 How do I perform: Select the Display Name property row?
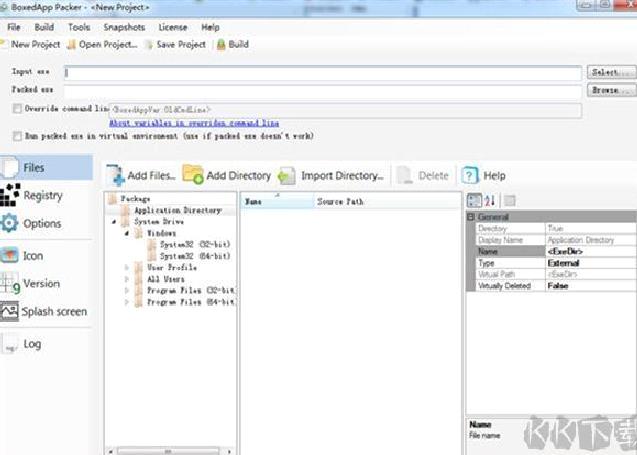(555, 240)
